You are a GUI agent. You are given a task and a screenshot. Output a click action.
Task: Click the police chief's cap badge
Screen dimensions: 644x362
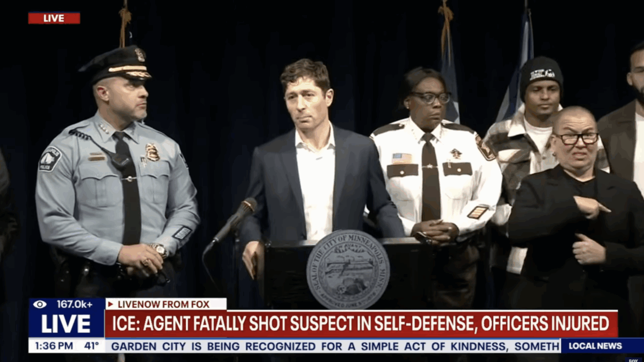pyautogui.click(x=140, y=55)
